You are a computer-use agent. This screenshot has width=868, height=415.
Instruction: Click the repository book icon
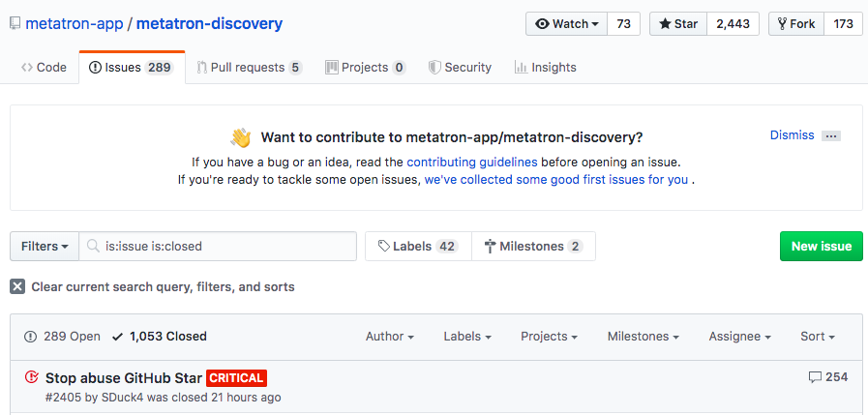pos(15,24)
